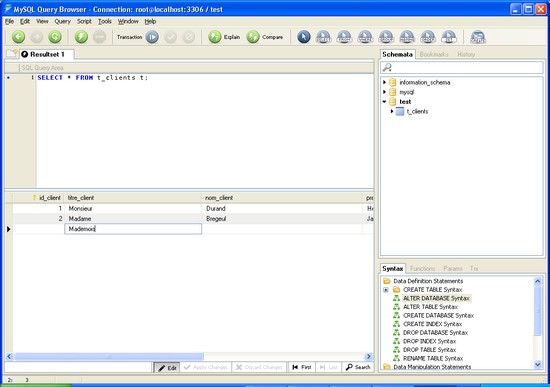
Task: Click the result grid horizontal scrollbar thumb
Action: [x=109, y=356]
